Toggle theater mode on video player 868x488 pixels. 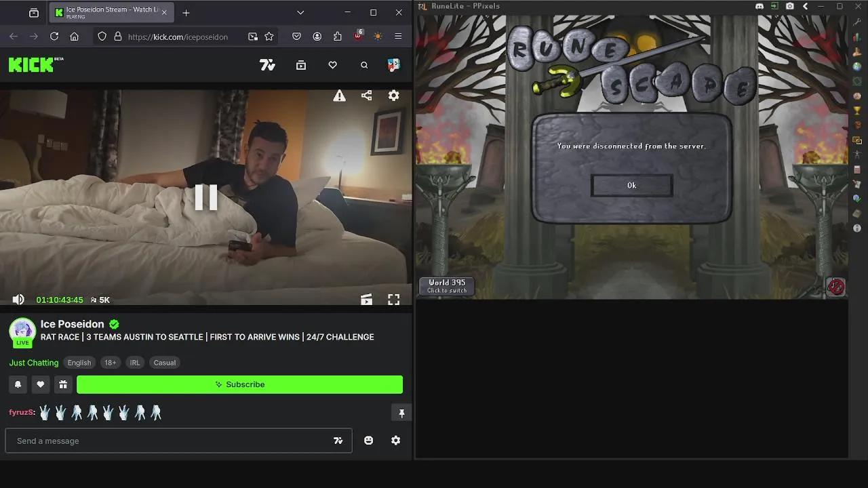click(x=366, y=300)
